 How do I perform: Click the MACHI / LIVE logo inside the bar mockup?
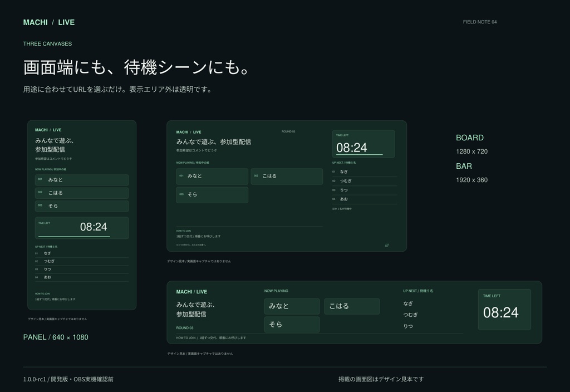(191, 292)
